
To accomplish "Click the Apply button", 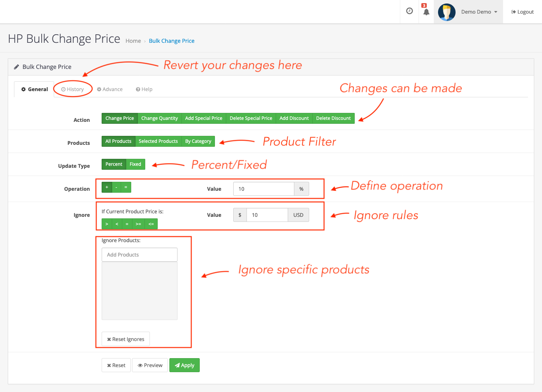I will pos(184,365).
